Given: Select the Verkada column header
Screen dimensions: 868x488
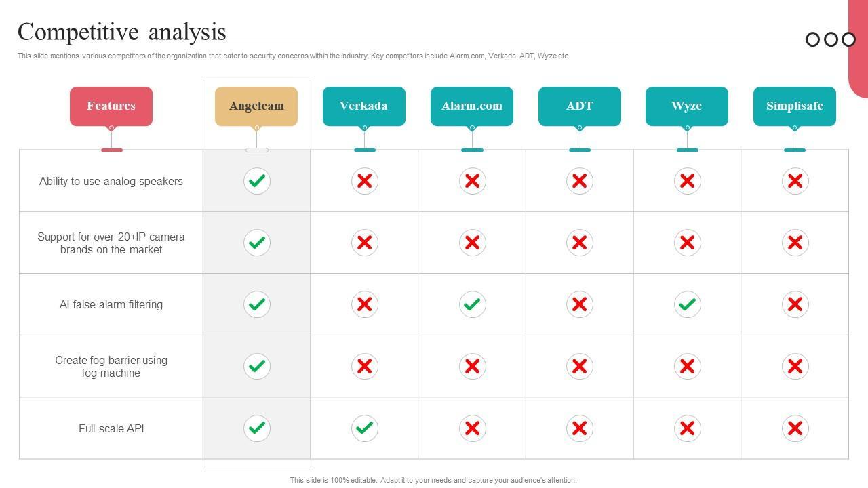Looking at the screenshot, I should 363,106.
